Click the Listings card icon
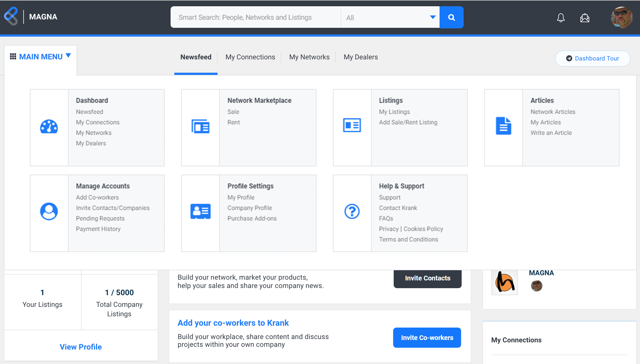Viewport: 640px width, 364px height. pyautogui.click(x=352, y=125)
